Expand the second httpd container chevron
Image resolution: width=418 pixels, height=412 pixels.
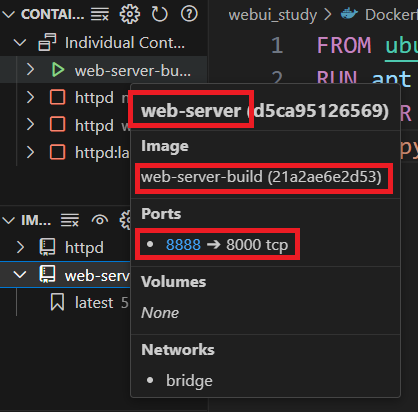30,125
